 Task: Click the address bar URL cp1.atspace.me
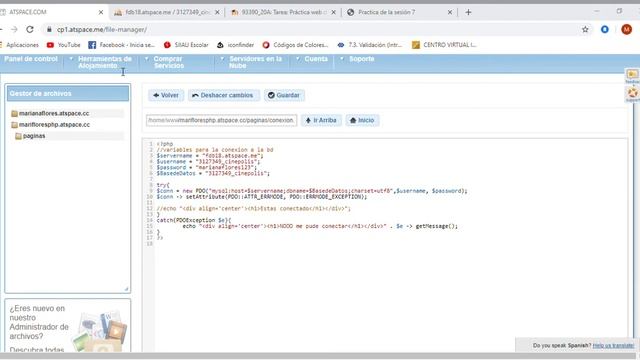click(102, 29)
